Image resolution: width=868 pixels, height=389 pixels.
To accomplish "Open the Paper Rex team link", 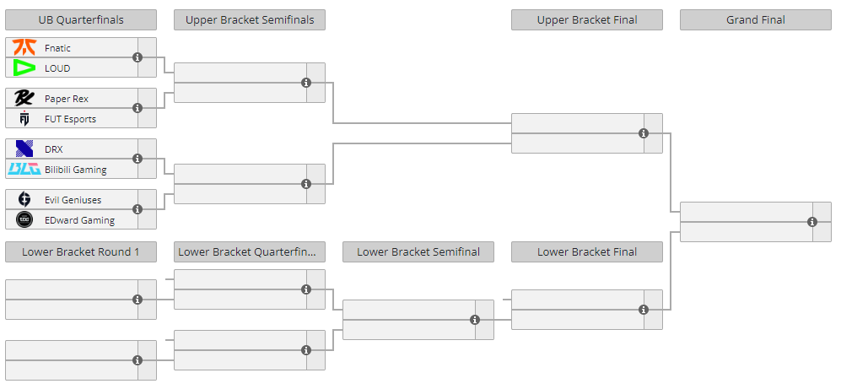I will [67, 99].
